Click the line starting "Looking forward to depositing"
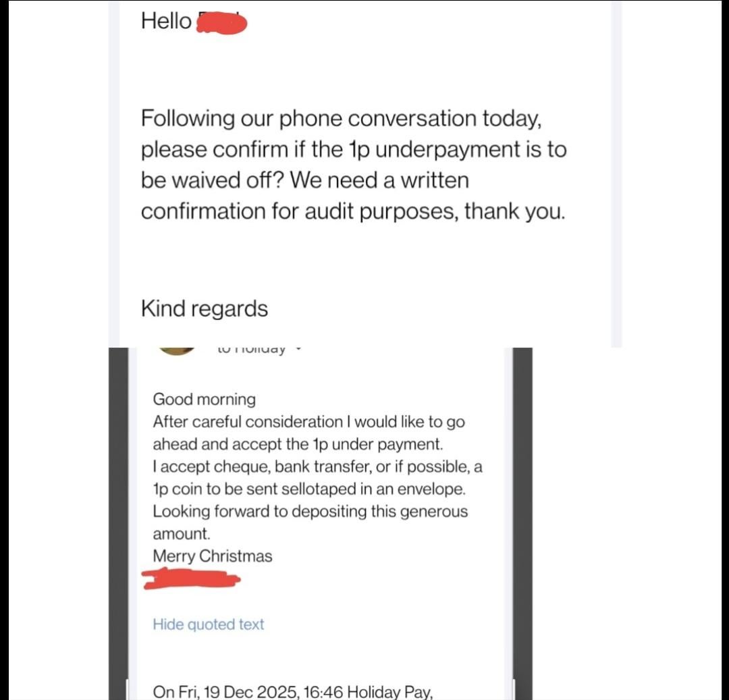The width and height of the screenshot is (729, 700). tap(310, 511)
